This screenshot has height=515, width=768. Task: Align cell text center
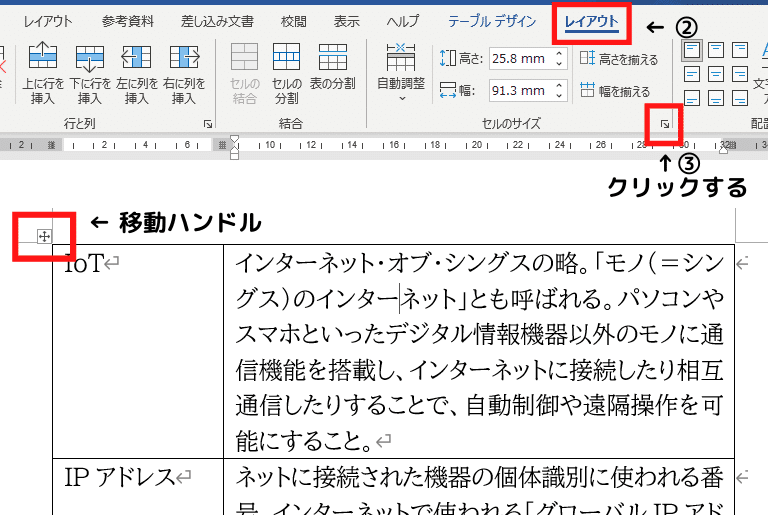tap(716, 74)
